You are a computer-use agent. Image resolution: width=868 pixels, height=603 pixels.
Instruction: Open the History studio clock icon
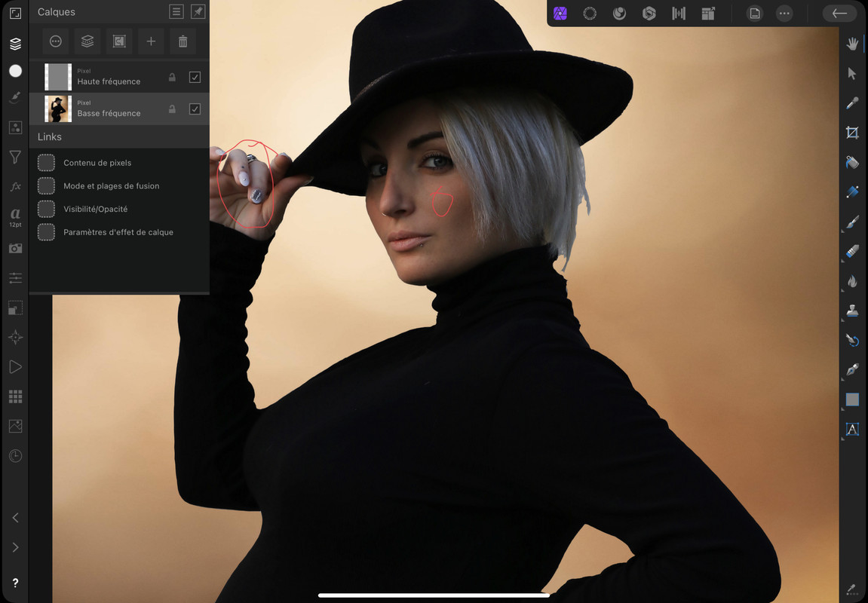click(16, 456)
